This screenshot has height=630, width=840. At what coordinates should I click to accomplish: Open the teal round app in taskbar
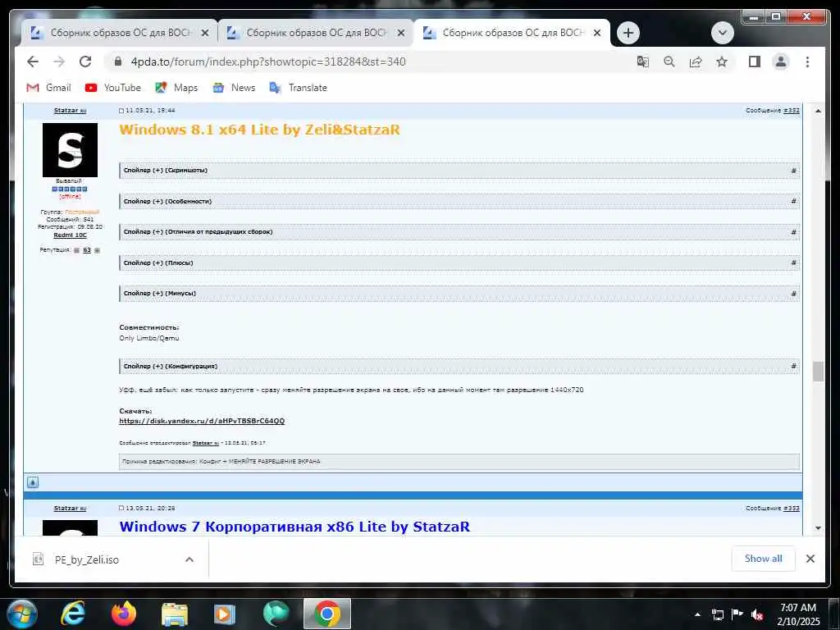tap(276, 614)
